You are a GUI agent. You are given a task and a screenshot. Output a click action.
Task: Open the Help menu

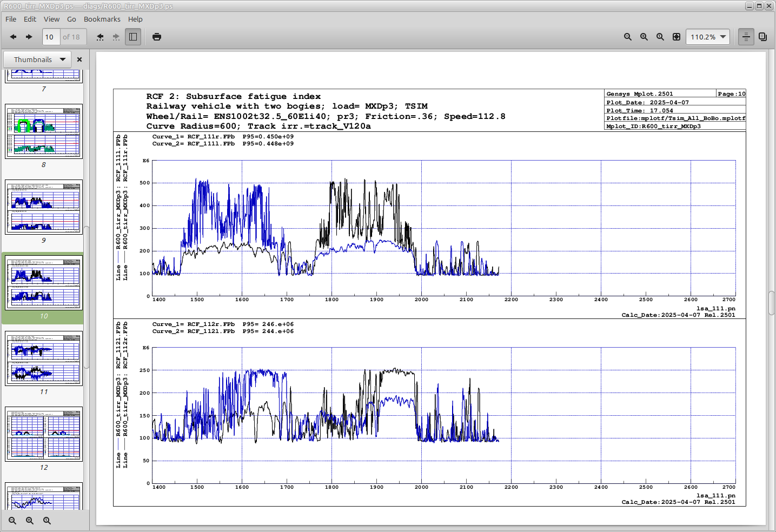(x=135, y=19)
